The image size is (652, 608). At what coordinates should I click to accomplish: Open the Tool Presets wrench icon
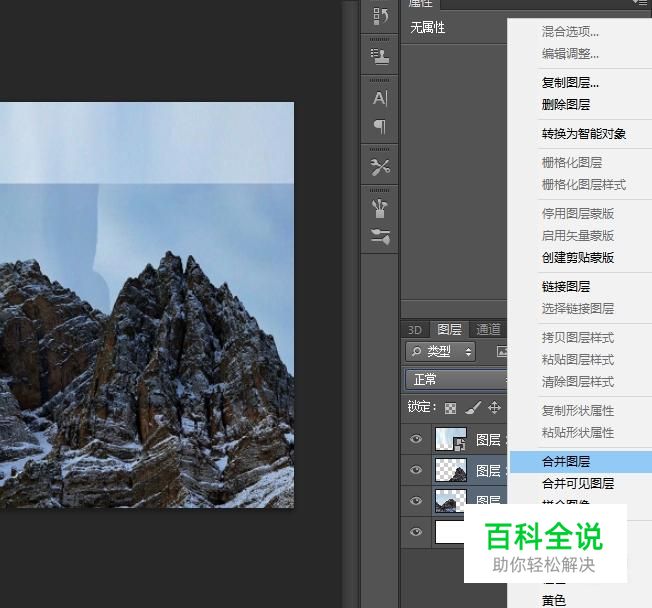[x=380, y=167]
